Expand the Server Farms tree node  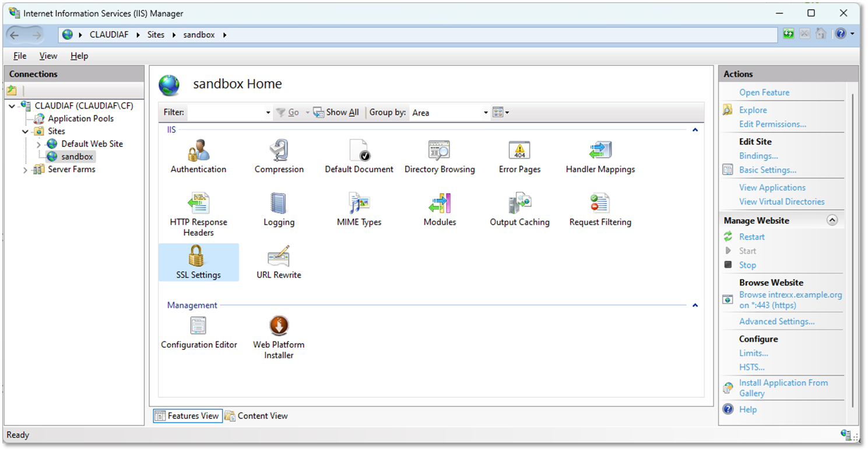(25, 170)
